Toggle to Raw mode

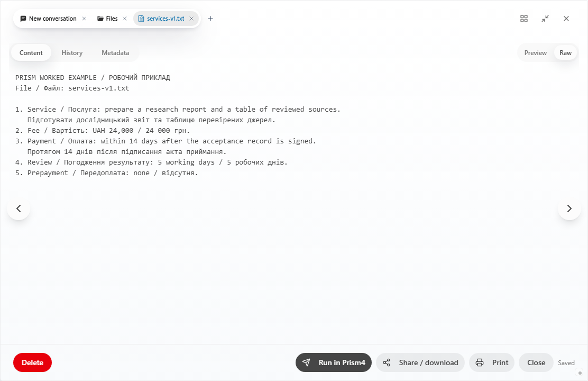click(565, 53)
